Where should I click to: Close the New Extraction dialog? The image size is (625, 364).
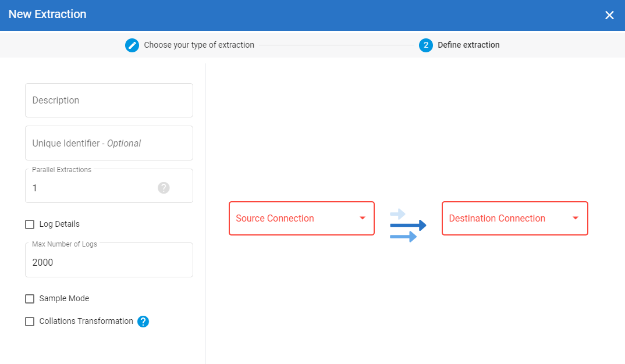pyautogui.click(x=609, y=15)
